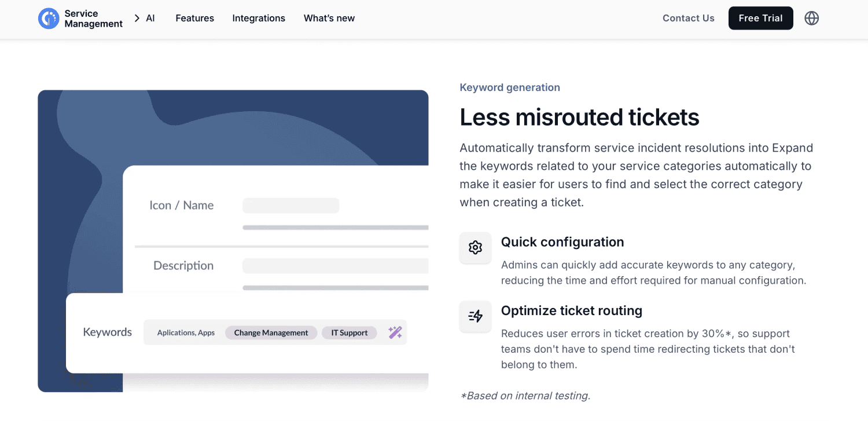Expand the chevron before AI

click(137, 19)
